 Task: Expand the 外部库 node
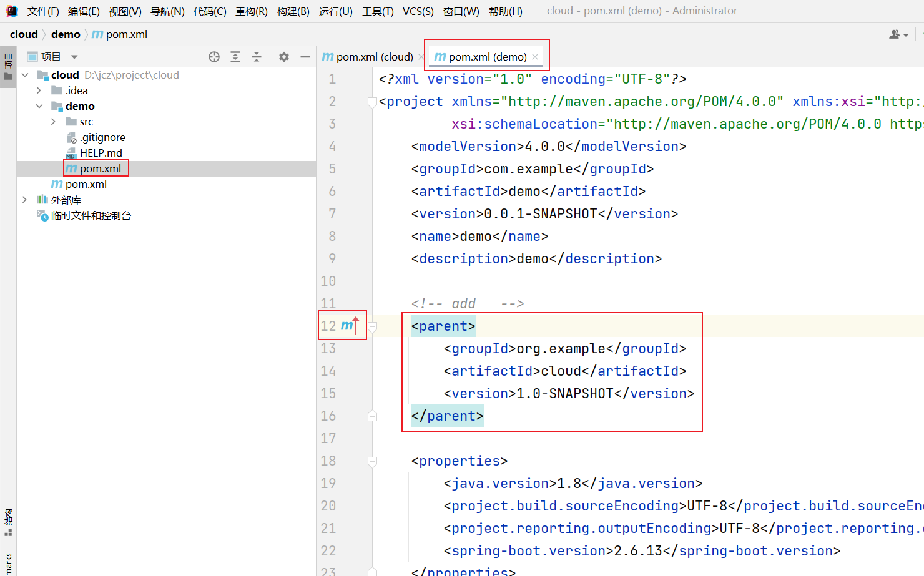25,200
